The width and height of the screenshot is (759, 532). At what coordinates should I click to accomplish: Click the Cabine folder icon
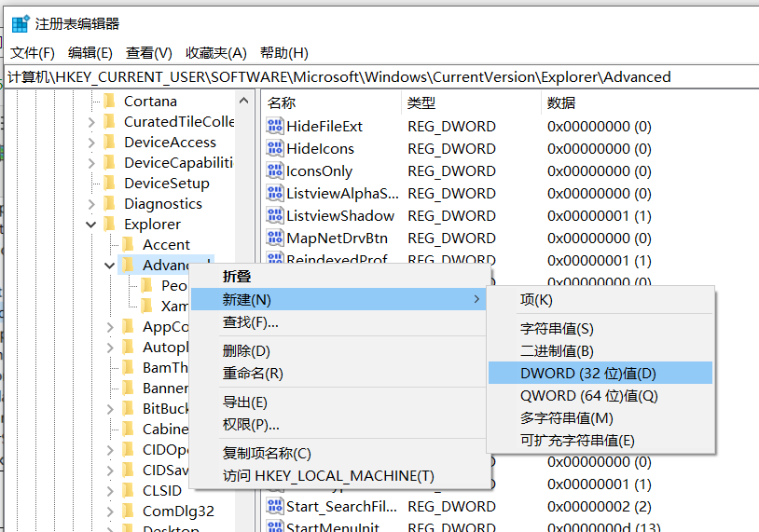(x=129, y=429)
